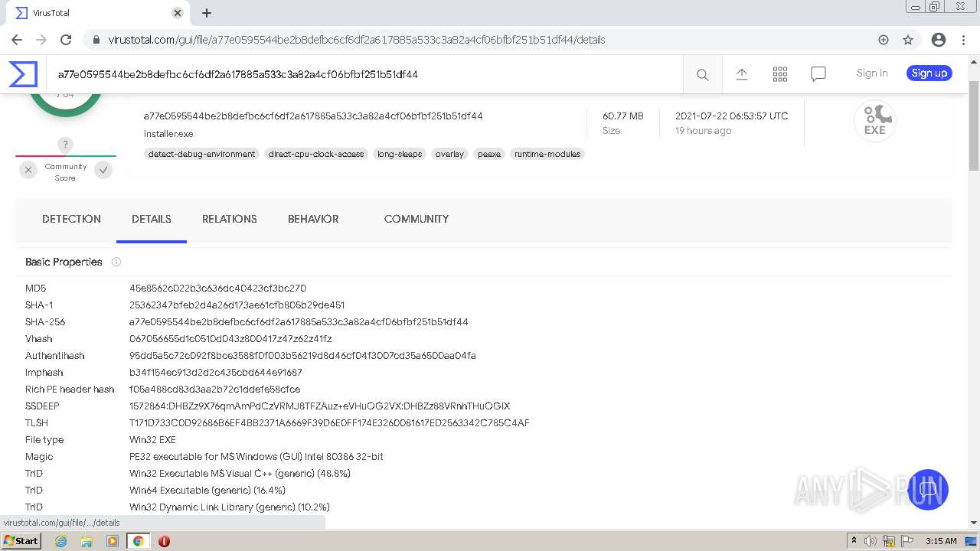Open the comments speech bubble icon
Image resolution: width=980 pixels, height=551 pixels.
click(818, 74)
